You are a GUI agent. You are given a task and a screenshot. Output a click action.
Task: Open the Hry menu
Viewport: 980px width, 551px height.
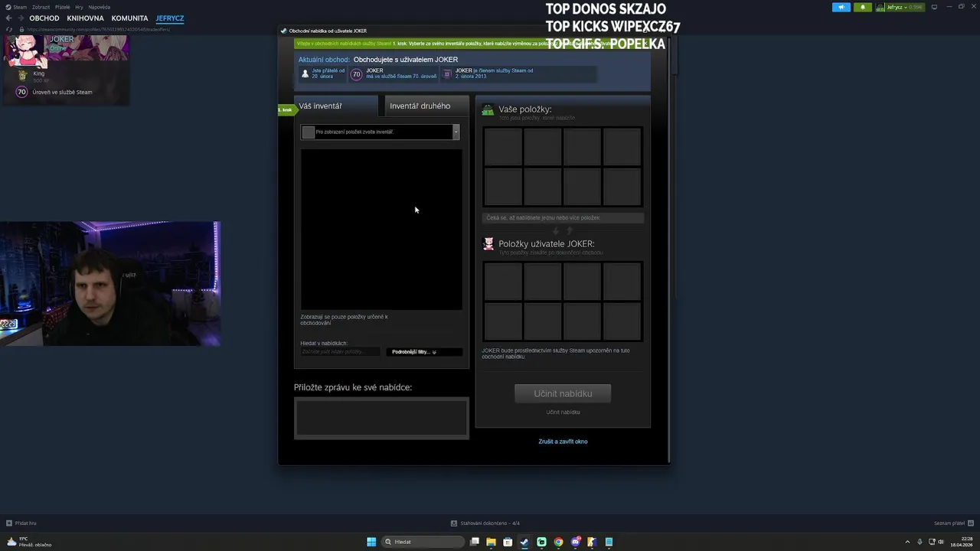79,7
